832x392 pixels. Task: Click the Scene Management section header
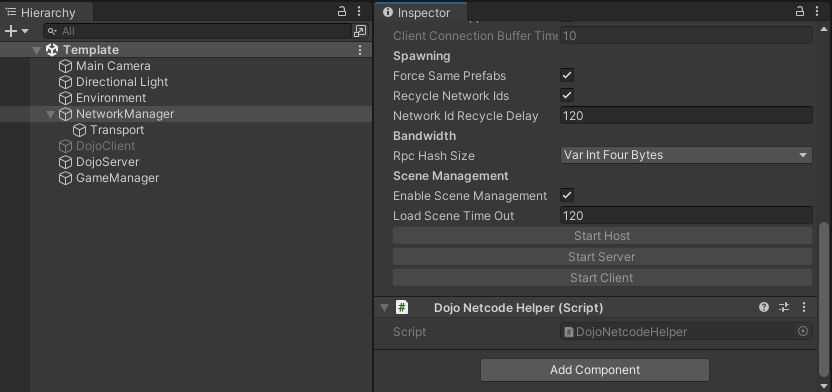click(x=450, y=176)
